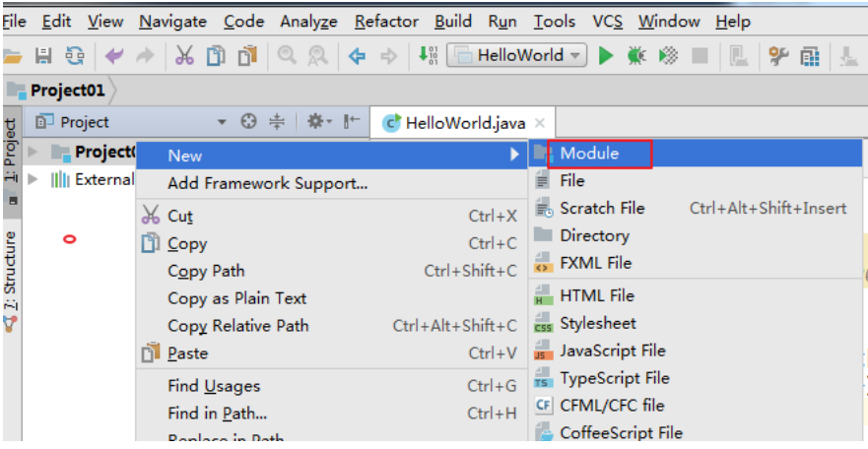Click the Synchronize toolbar icon
This screenshot has height=449, width=868.
pos(75,56)
